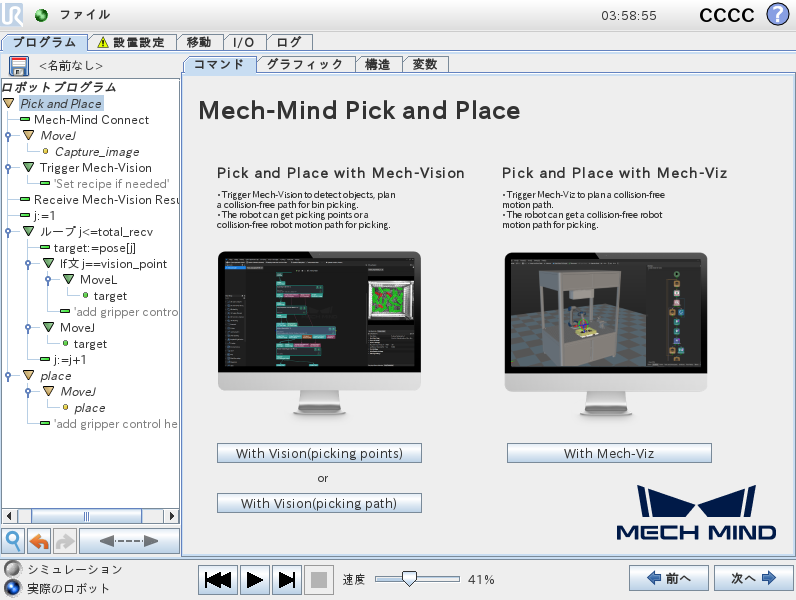Collapse the ループ j<=total_recv node
The width and height of the screenshot is (796, 600).
(28, 231)
